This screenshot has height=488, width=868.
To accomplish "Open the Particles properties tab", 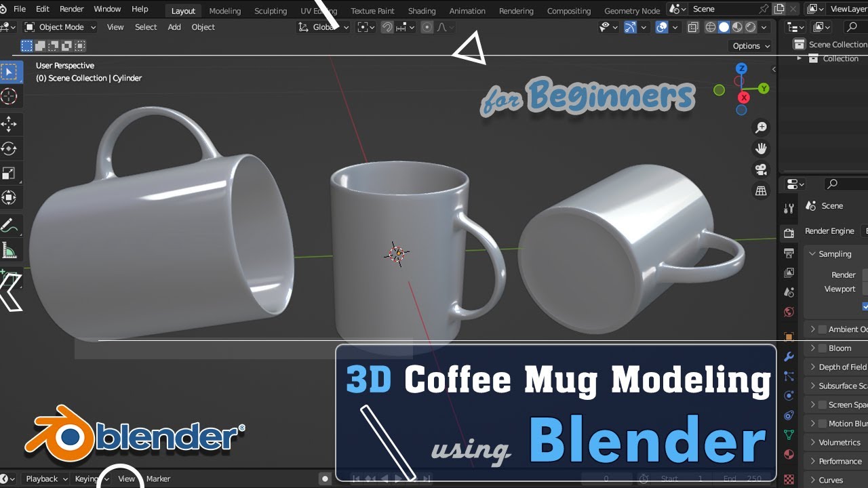I will point(789,376).
